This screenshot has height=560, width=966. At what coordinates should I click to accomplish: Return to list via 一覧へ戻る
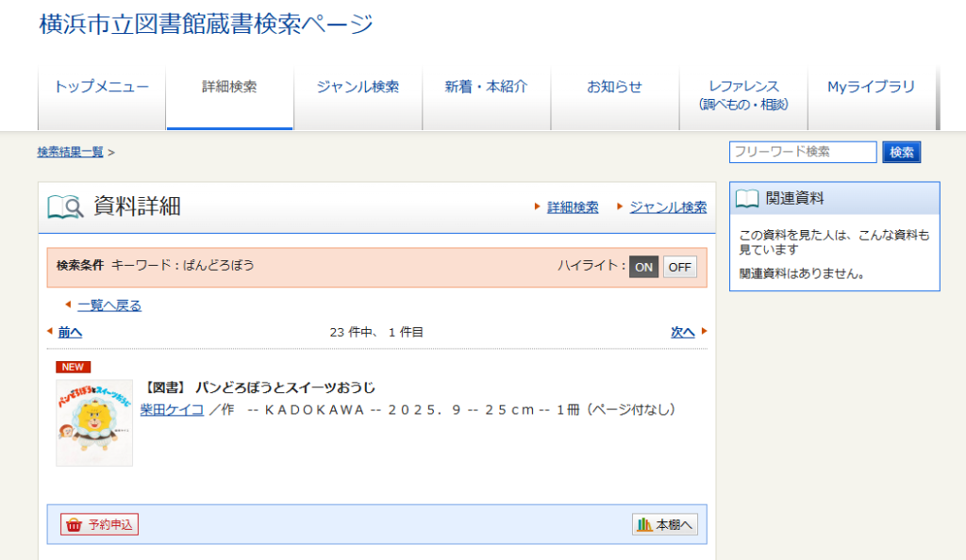(x=109, y=305)
